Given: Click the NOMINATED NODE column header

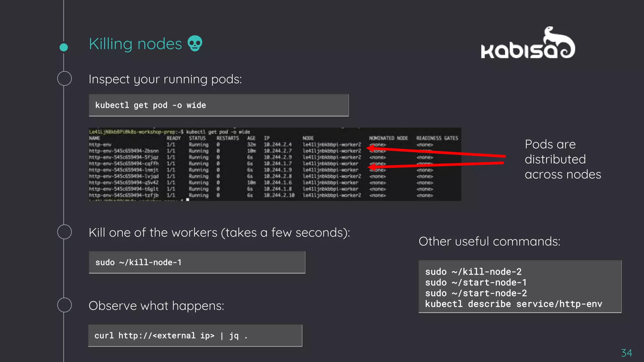Looking at the screenshot, I should tap(388, 138).
